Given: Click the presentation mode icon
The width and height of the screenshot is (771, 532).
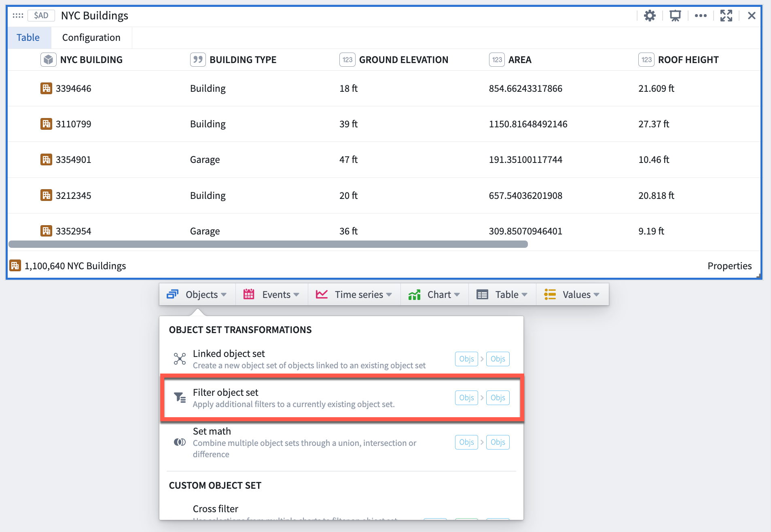Looking at the screenshot, I should point(675,16).
